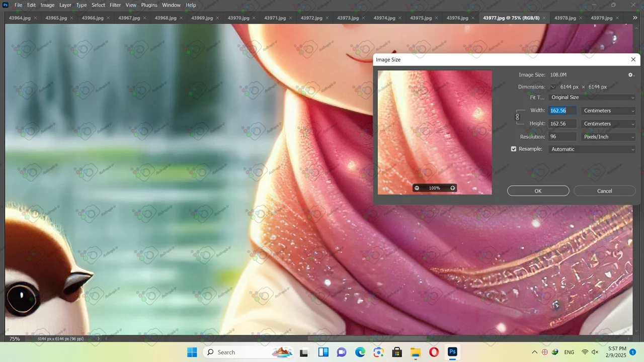Zoom in the dialog preview

pyautogui.click(x=452, y=188)
